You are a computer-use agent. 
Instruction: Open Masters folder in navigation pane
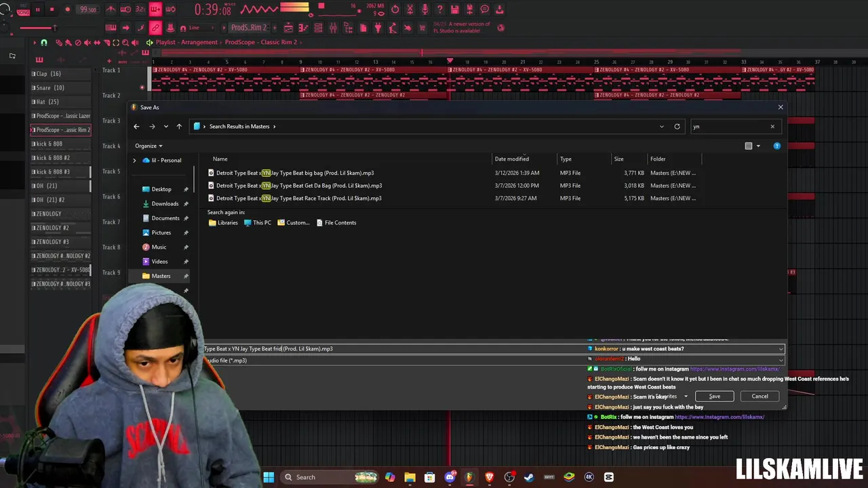[161, 276]
